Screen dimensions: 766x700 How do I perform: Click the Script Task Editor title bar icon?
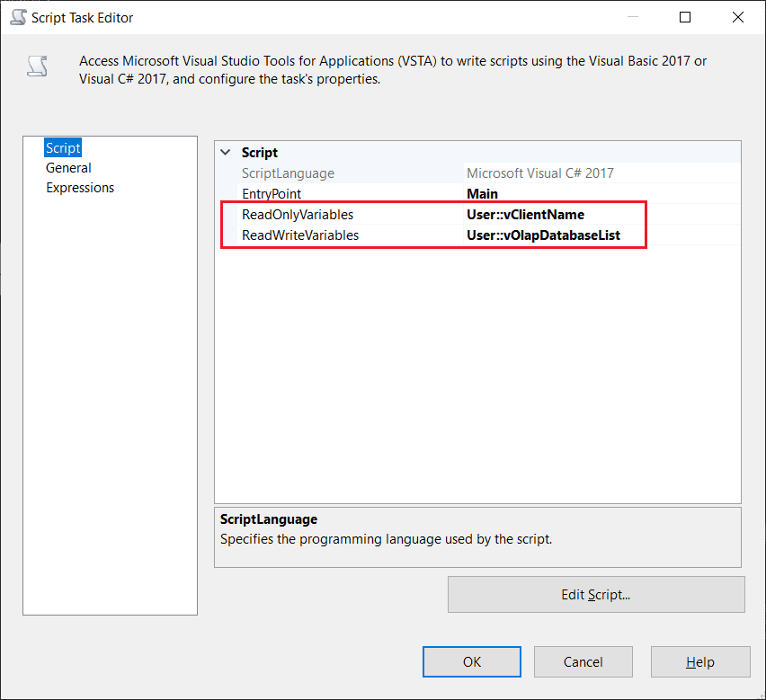point(17,17)
